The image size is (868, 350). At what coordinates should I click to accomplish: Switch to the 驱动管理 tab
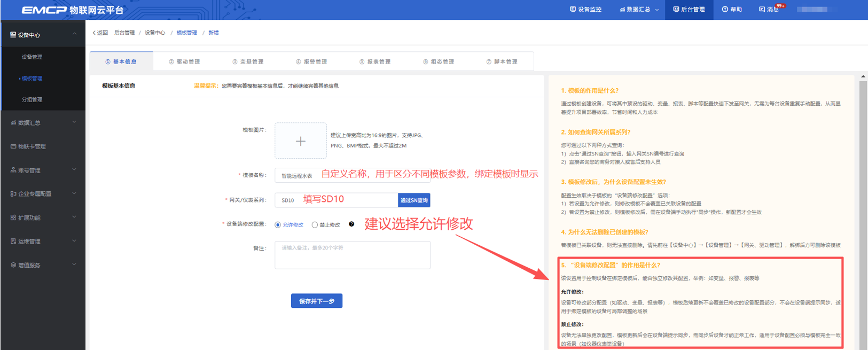[x=184, y=61]
